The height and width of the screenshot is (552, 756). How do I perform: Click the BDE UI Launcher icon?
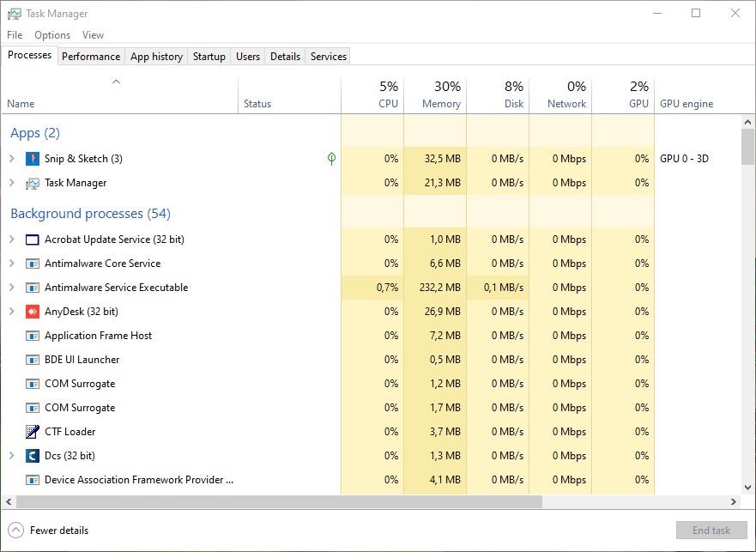(x=33, y=360)
